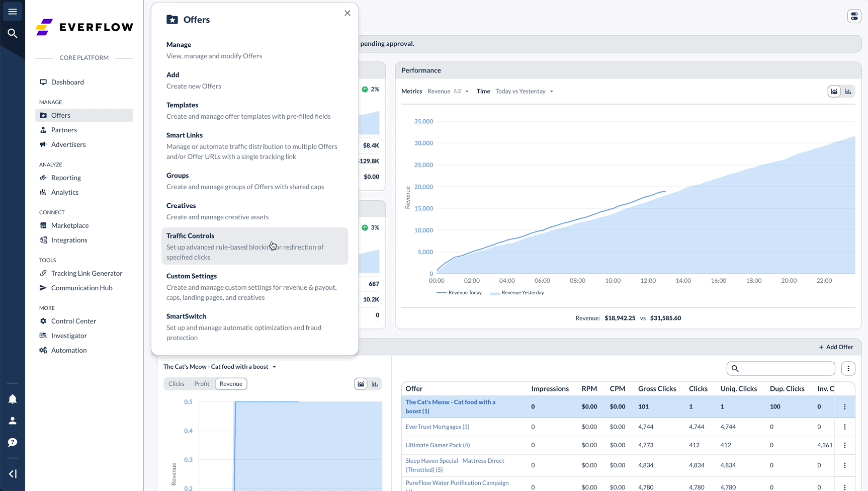Toggle dashboard settings icon top right
This screenshot has height=491, width=868.
[854, 16]
